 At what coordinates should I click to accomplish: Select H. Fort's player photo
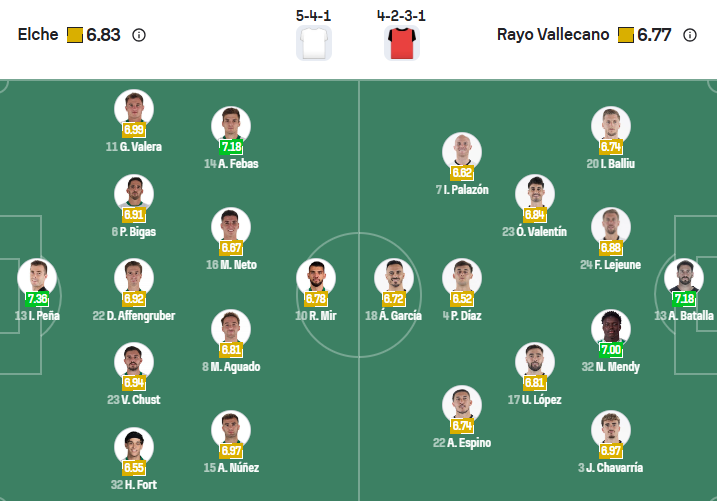(x=134, y=446)
